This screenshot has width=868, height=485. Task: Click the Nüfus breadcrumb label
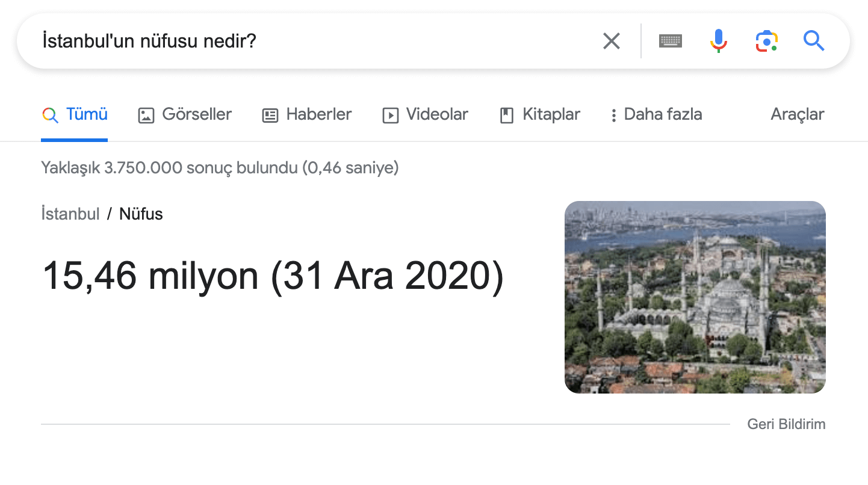click(141, 214)
